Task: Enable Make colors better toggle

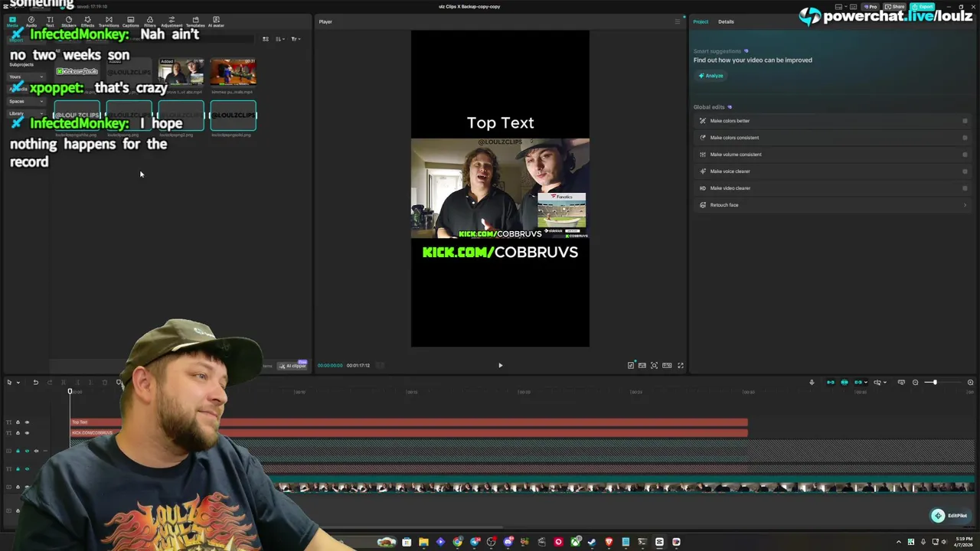Action: pos(965,121)
